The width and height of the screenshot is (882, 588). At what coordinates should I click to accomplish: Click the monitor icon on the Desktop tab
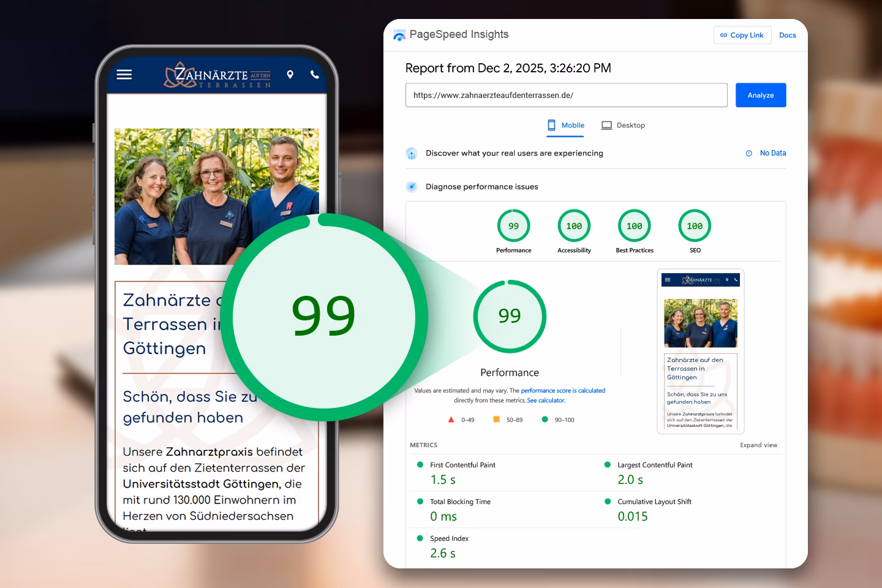point(607,125)
